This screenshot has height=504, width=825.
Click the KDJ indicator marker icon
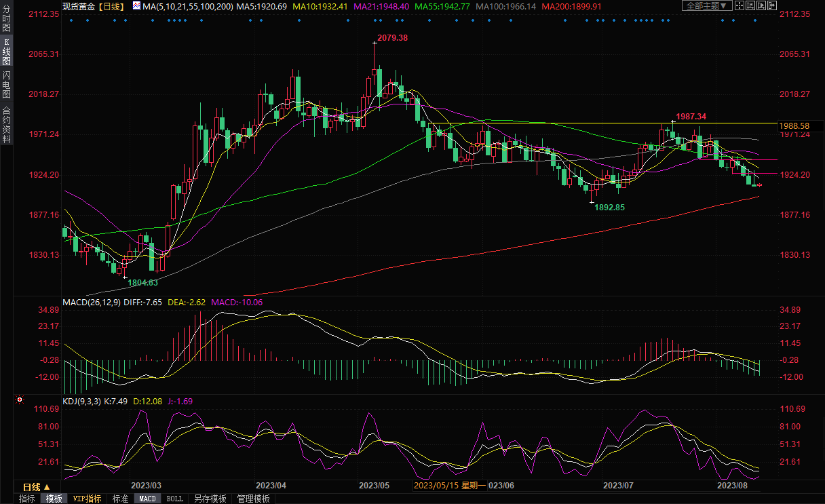pyautogui.click(x=19, y=400)
